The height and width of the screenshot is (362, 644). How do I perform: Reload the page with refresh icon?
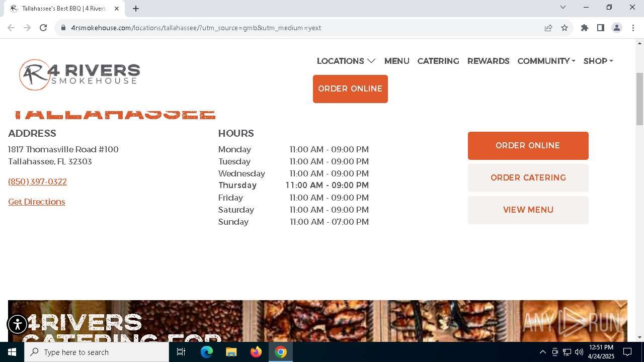43,28
